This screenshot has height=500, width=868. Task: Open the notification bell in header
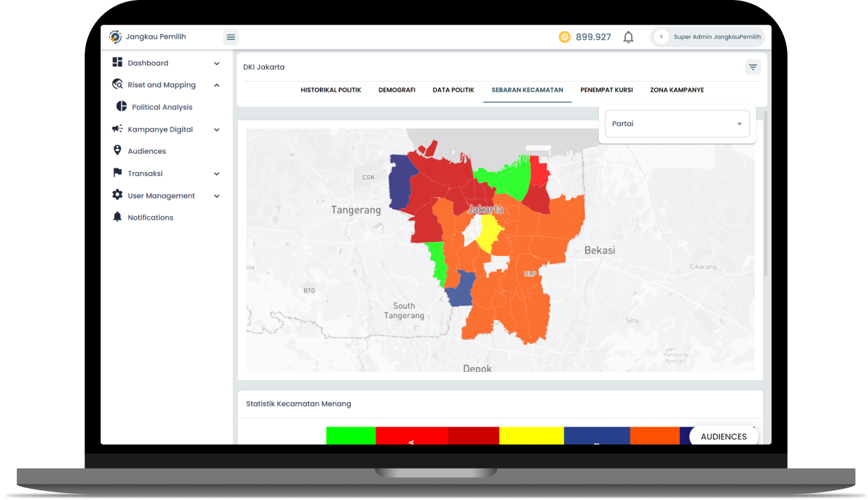pyautogui.click(x=628, y=37)
